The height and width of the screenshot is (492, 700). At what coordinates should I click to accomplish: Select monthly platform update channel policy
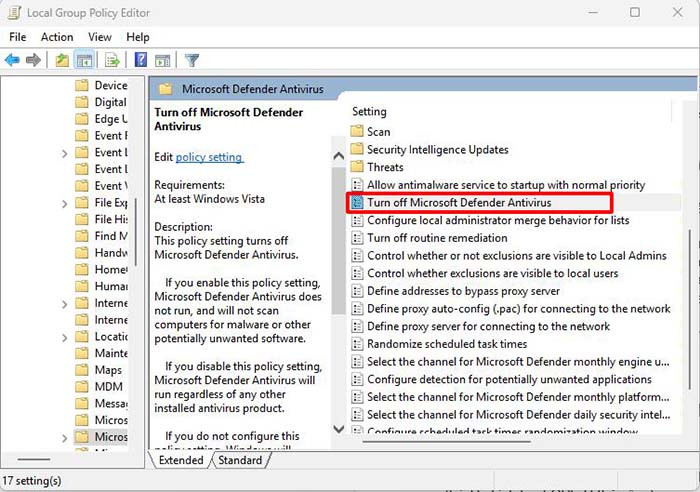(x=510, y=397)
